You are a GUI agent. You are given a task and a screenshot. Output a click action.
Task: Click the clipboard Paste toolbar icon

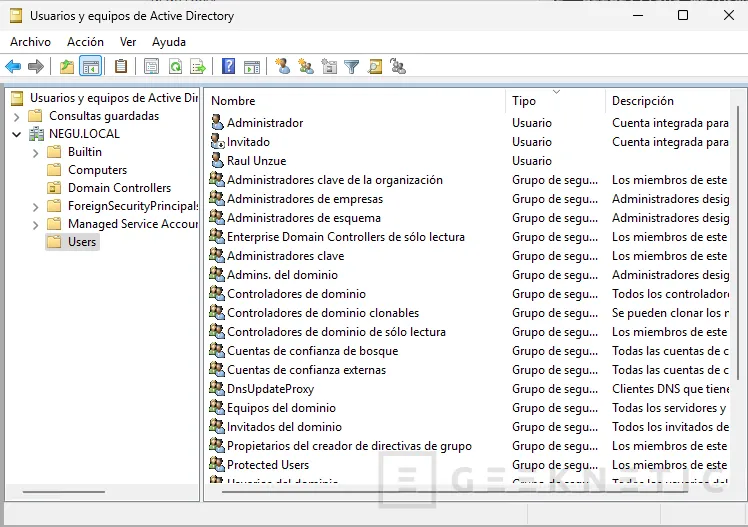pyautogui.click(x=121, y=66)
